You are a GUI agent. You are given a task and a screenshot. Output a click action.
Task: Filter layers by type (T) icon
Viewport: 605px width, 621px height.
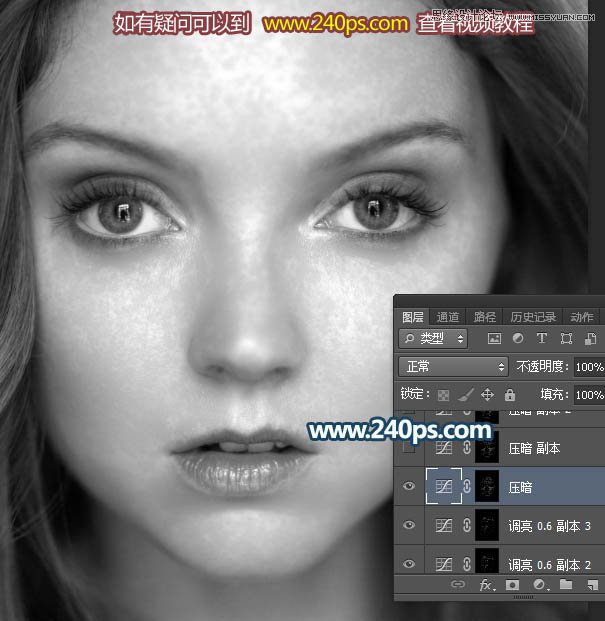tap(542, 338)
